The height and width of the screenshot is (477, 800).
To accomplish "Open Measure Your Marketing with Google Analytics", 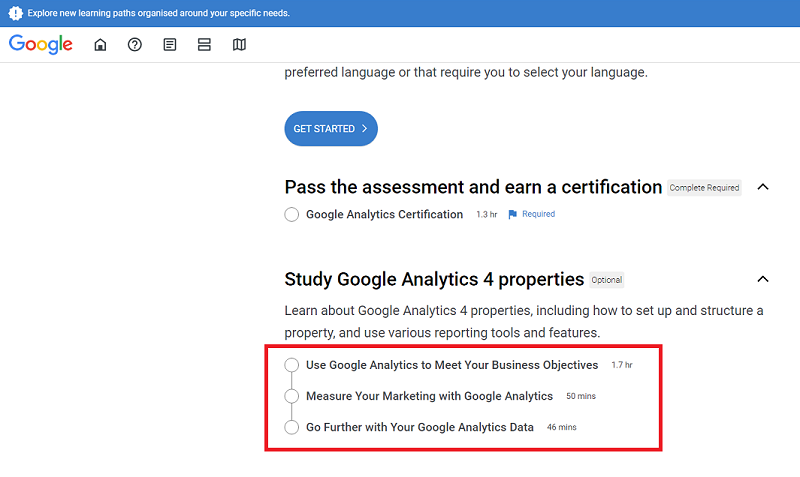I will click(429, 396).
